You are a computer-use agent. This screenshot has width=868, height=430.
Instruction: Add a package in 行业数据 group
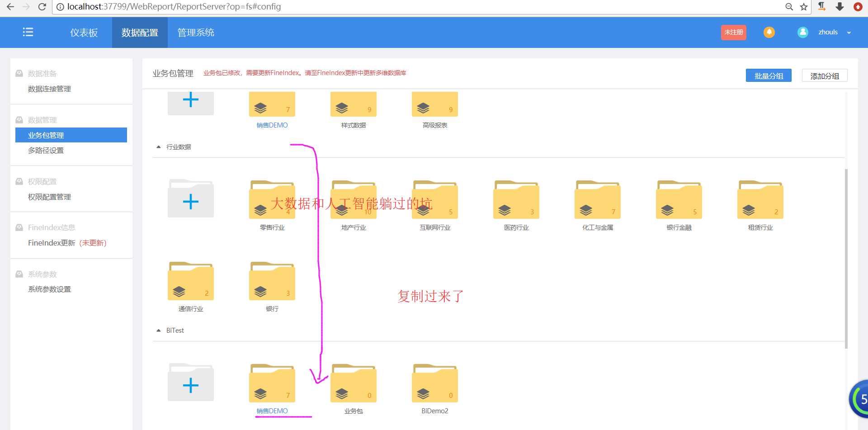coord(191,199)
